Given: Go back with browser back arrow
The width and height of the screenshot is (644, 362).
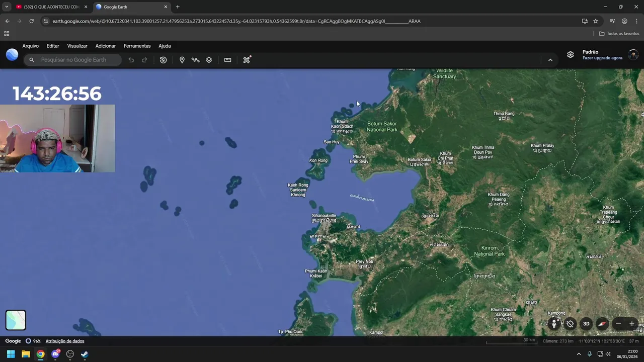Looking at the screenshot, I should pyautogui.click(x=7, y=21).
